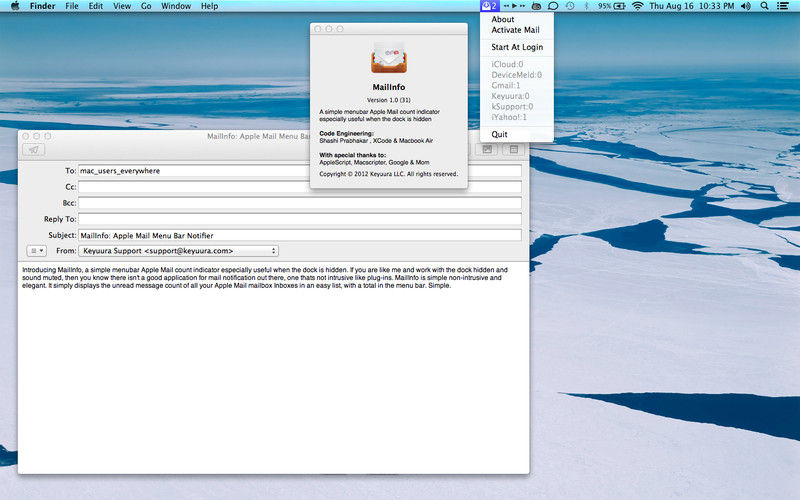800x500 pixels.
Task: Click the playback arrows menu bar icon
Action: coord(514,6)
